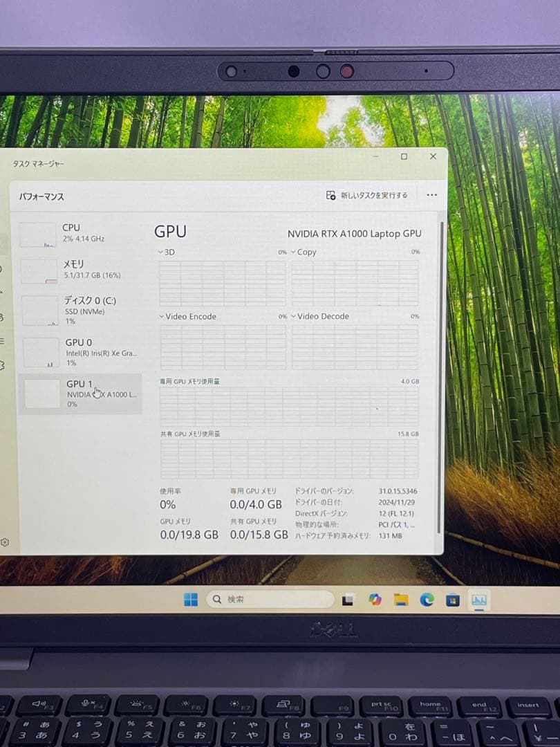Screen dimensions: 560x747
Task: Click the taskbar search field
Action: click(x=270, y=600)
